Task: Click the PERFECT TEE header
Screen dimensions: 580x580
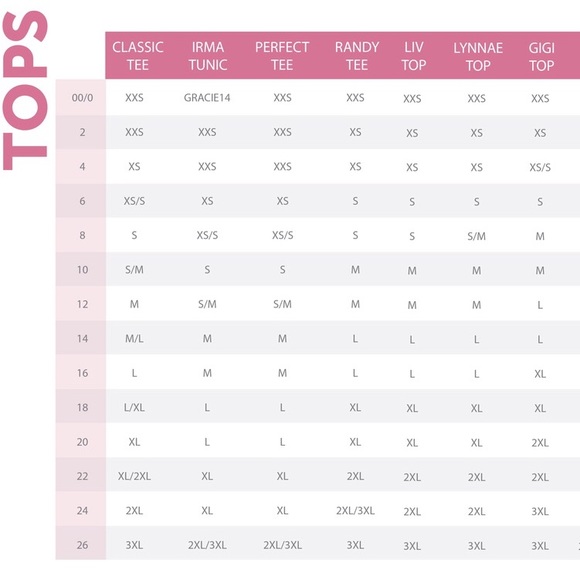Action: point(282,56)
